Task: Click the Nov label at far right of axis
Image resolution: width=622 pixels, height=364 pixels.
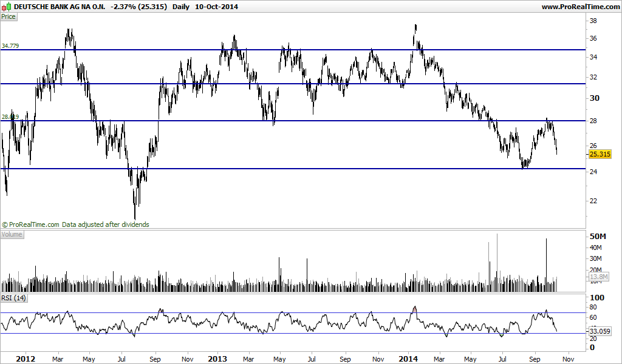Action: pyautogui.click(x=569, y=359)
